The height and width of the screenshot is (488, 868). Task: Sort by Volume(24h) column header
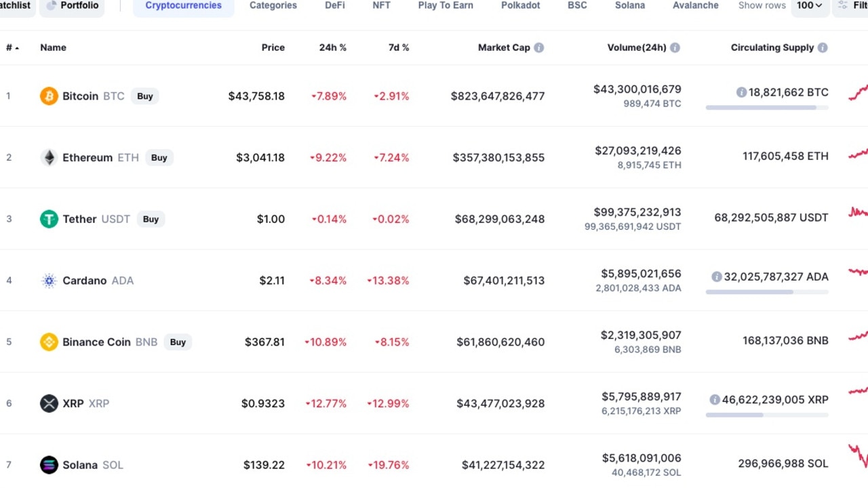pyautogui.click(x=637, y=47)
